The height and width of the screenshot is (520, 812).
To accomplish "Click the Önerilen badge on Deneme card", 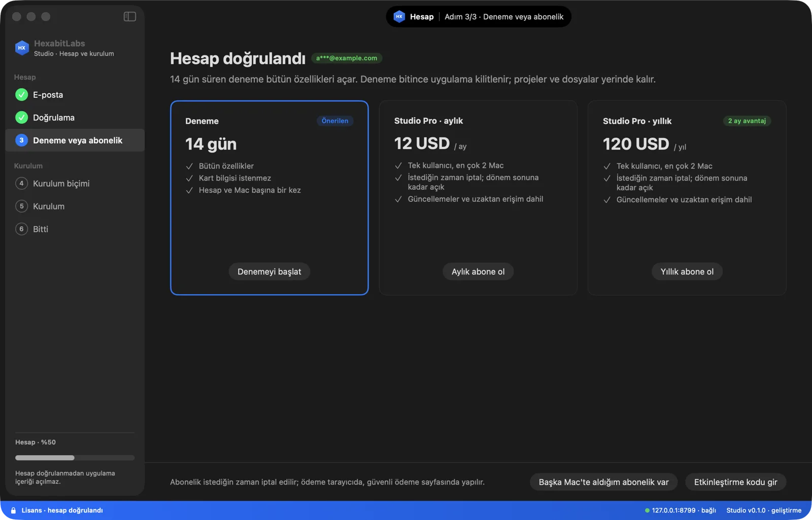I will coord(335,121).
